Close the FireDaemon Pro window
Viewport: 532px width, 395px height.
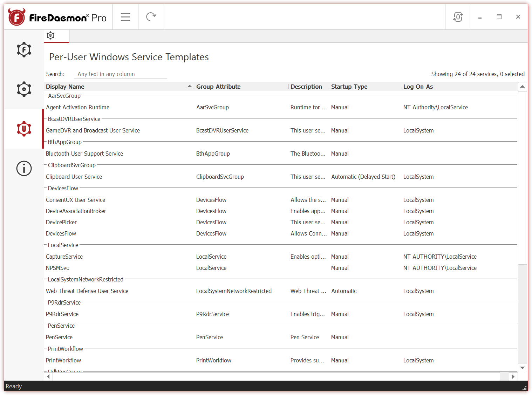[518, 17]
